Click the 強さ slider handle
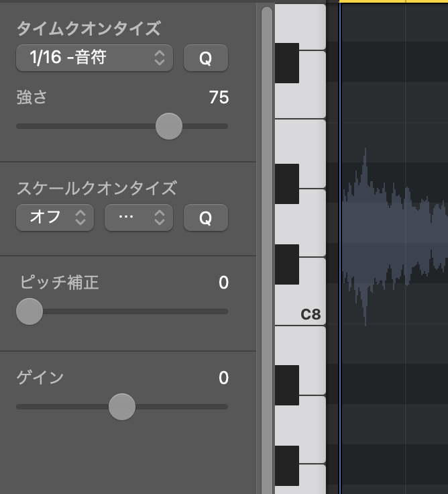 168,126
